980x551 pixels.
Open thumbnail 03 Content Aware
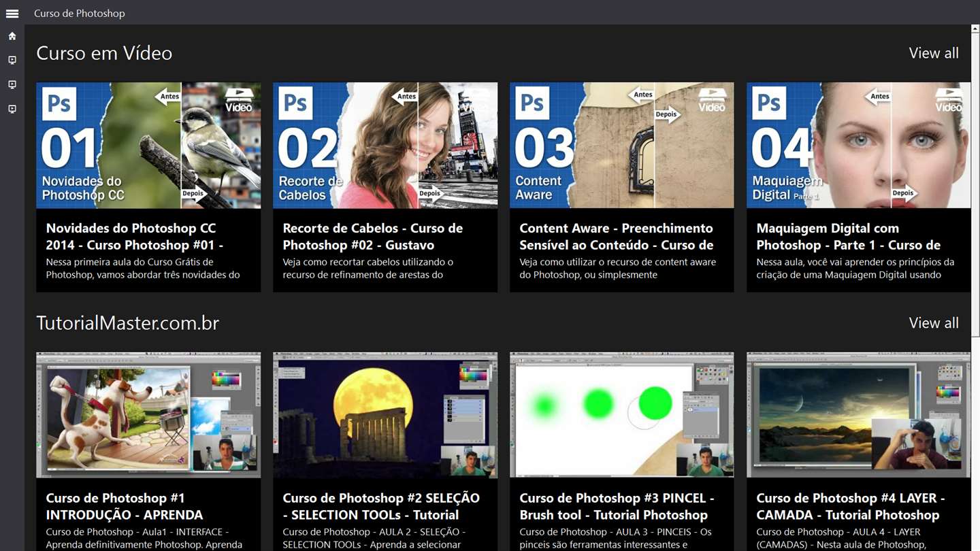pyautogui.click(x=622, y=146)
